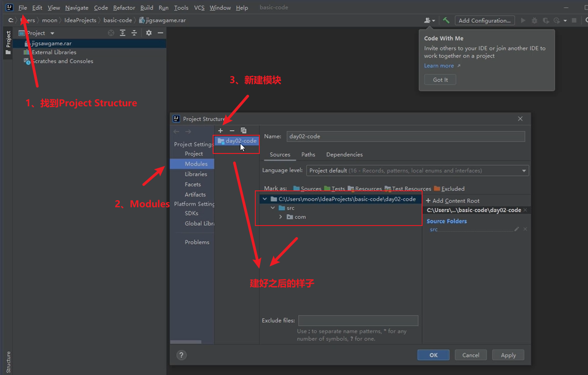Image resolution: width=588 pixels, height=375 pixels.
Task: Open the Structure tool window tab
Action: (x=8, y=362)
